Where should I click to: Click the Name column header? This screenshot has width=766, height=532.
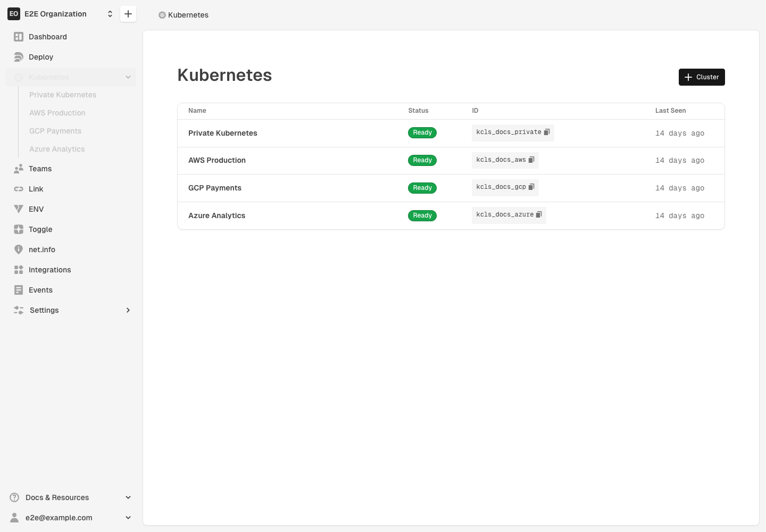(197, 111)
